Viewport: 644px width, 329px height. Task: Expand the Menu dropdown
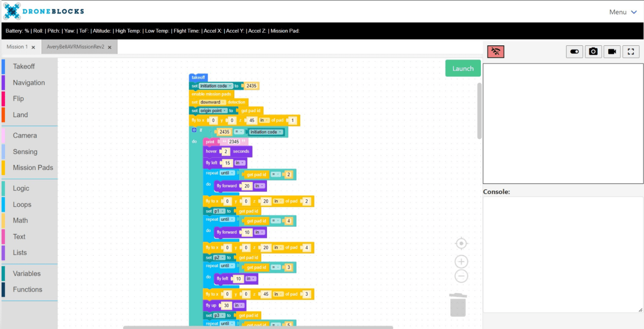click(x=623, y=12)
